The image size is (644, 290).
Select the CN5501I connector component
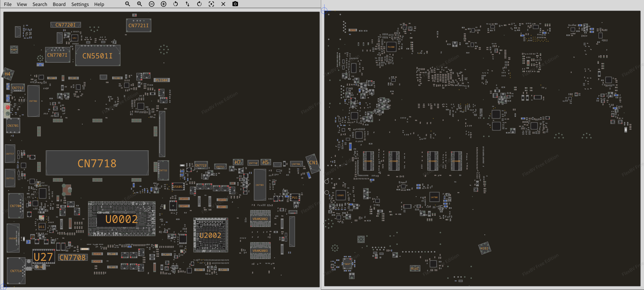pyautogui.click(x=98, y=56)
